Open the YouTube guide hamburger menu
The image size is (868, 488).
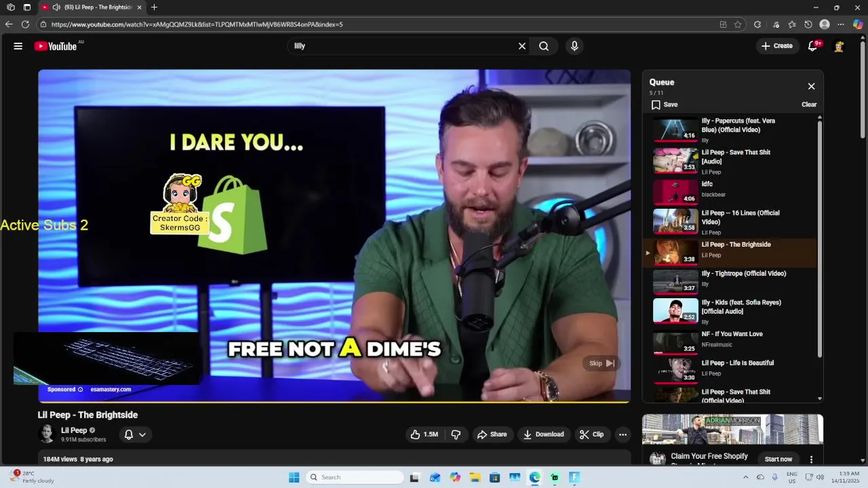tap(18, 46)
